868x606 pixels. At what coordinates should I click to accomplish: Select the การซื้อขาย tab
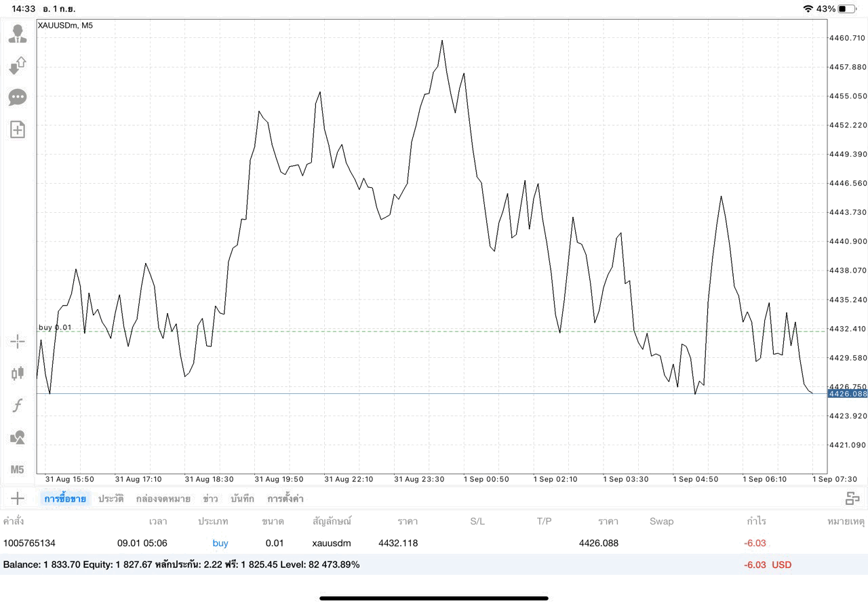point(65,499)
